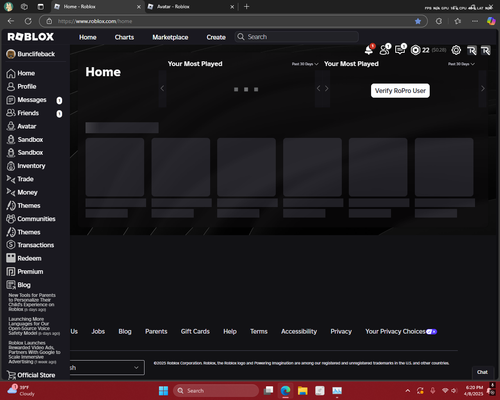The width and height of the screenshot is (500, 400).
Task: Reload the page with refresh icon
Action: tap(28, 21)
